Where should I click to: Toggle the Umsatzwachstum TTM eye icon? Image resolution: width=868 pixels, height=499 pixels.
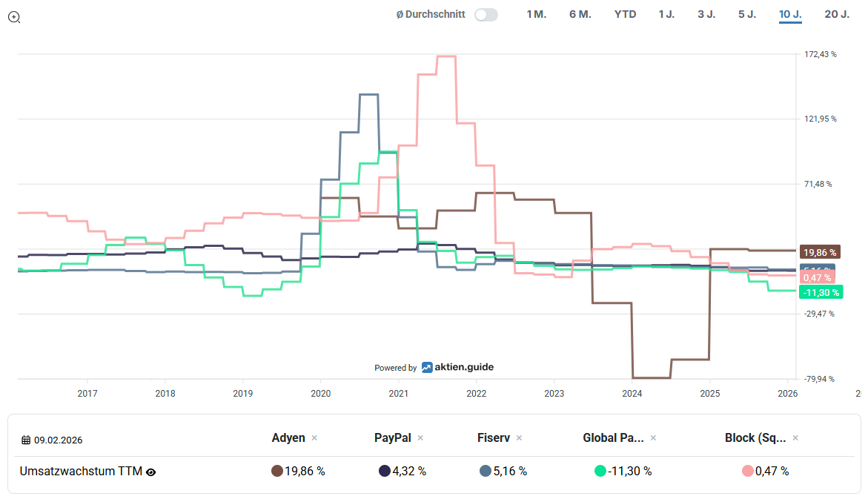tap(151, 472)
